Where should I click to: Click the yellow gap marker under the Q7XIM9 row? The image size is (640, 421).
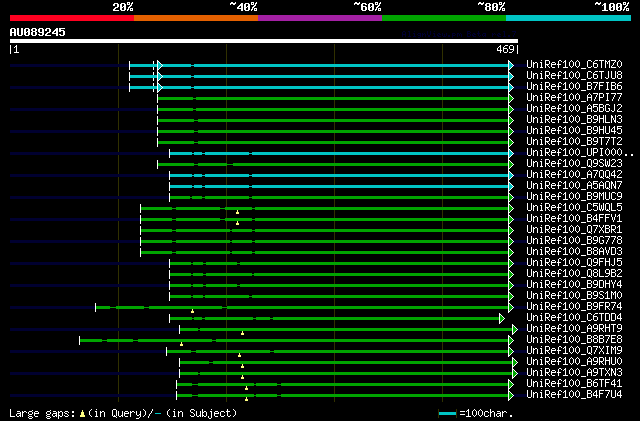(240, 356)
